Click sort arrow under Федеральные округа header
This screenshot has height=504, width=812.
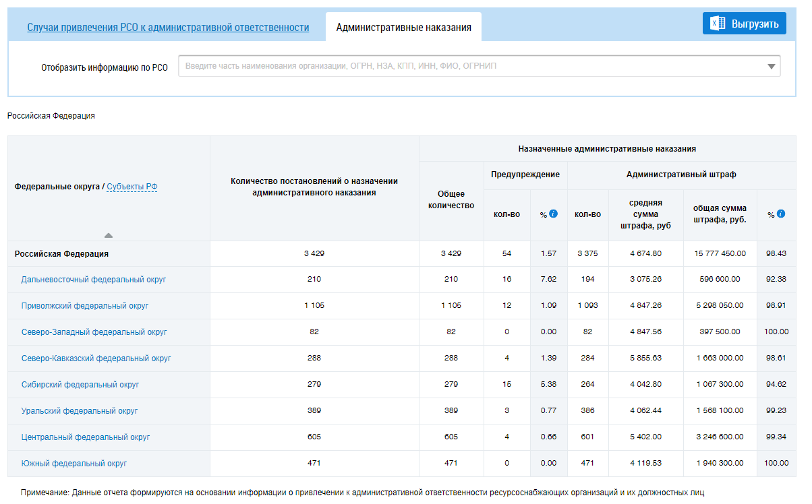click(109, 235)
